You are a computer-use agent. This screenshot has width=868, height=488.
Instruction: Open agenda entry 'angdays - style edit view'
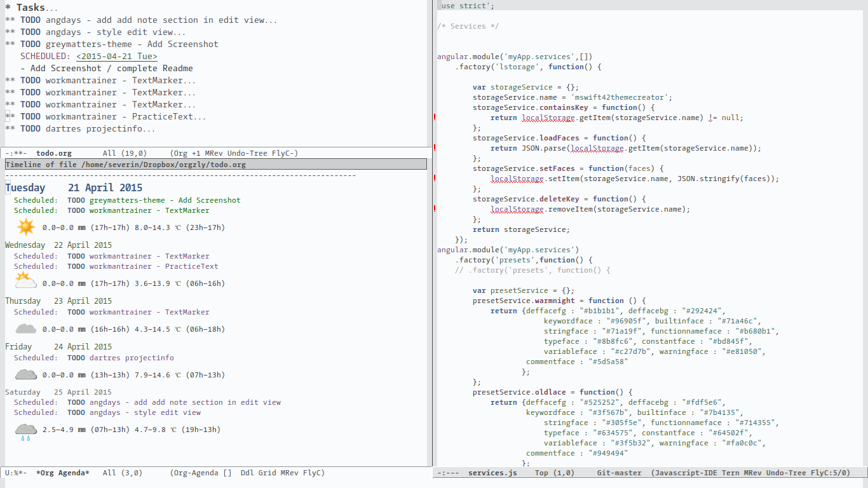(145, 412)
